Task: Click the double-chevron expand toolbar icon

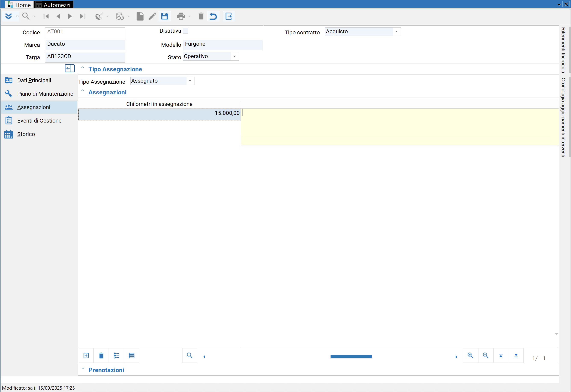Action: (8, 16)
